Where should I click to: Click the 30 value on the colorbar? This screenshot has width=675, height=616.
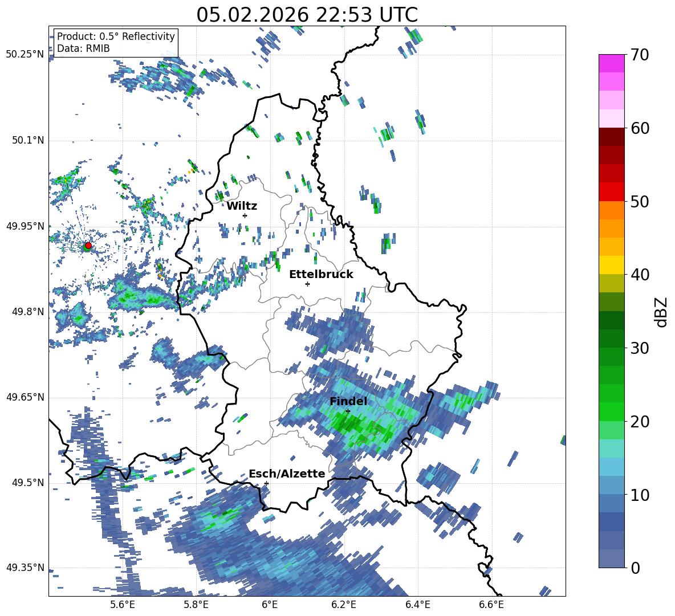[x=640, y=348]
